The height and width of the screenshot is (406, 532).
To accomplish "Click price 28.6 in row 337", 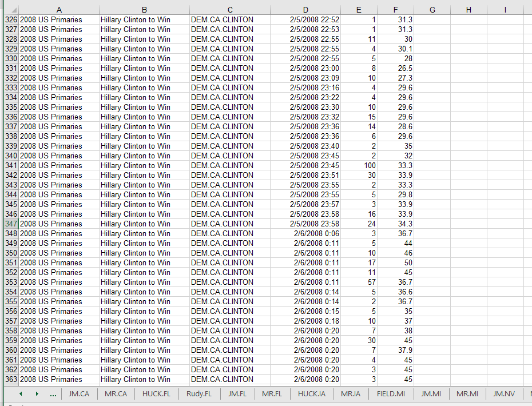I will (395, 126).
